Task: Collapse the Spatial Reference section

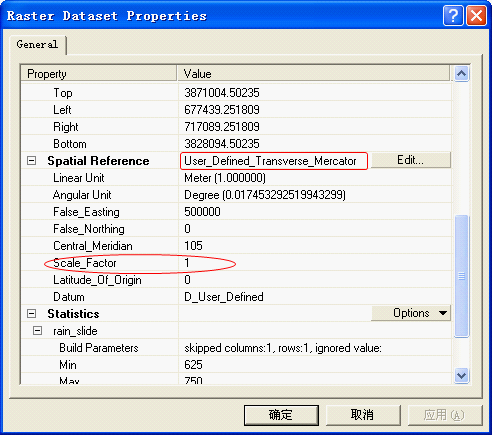Action: (31, 161)
